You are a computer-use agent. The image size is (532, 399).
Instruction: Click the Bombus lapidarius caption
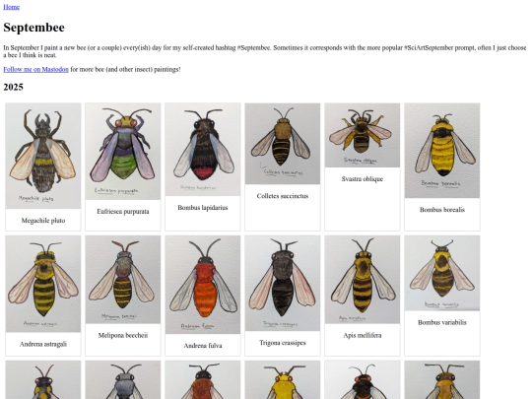tap(203, 208)
